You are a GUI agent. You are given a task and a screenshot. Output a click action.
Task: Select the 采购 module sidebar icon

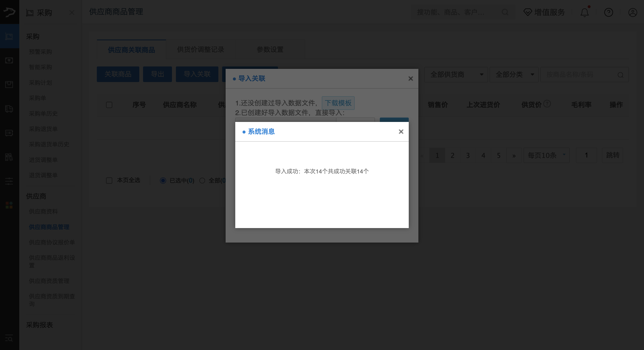click(x=9, y=36)
